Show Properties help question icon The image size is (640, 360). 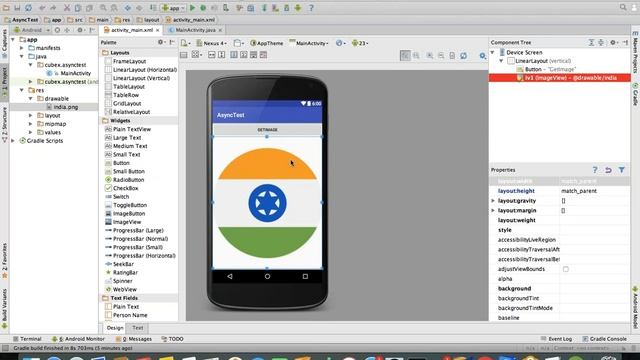pyautogui.click(x=595, y=170)
